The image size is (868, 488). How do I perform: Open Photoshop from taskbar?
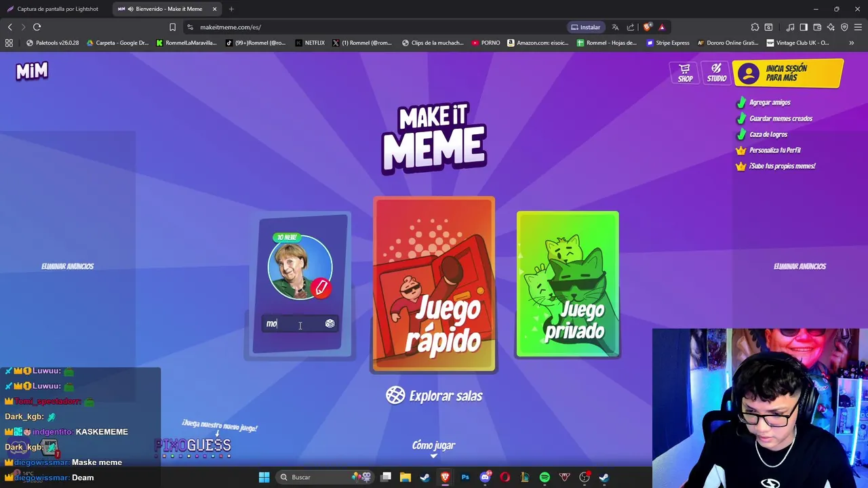(465, 477)
